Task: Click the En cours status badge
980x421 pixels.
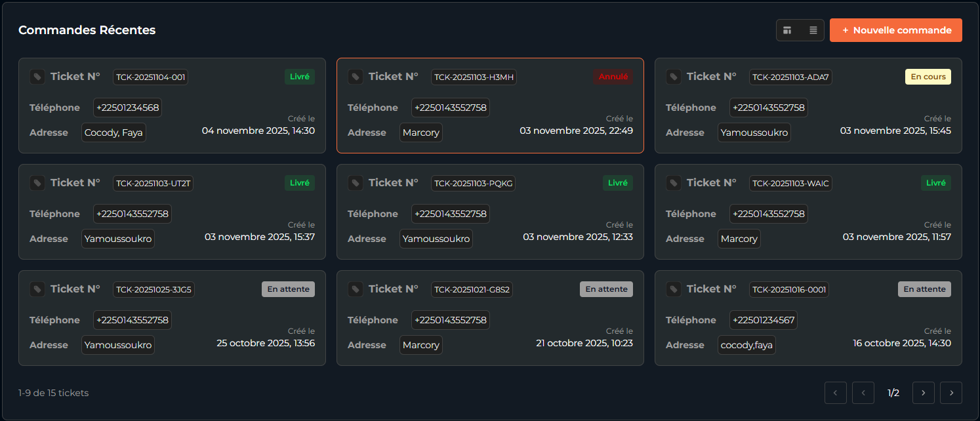Action: [x=928, y=77]
